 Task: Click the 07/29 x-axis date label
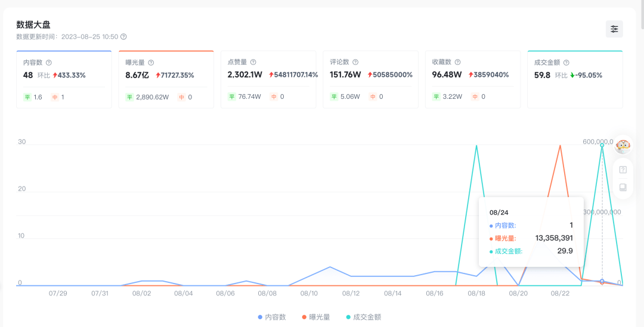[x=57, y=294]
